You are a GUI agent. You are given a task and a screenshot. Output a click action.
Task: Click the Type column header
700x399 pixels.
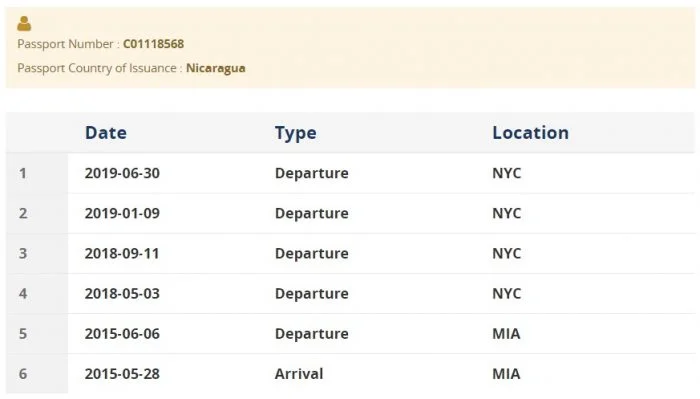click(x=296, y=133)
